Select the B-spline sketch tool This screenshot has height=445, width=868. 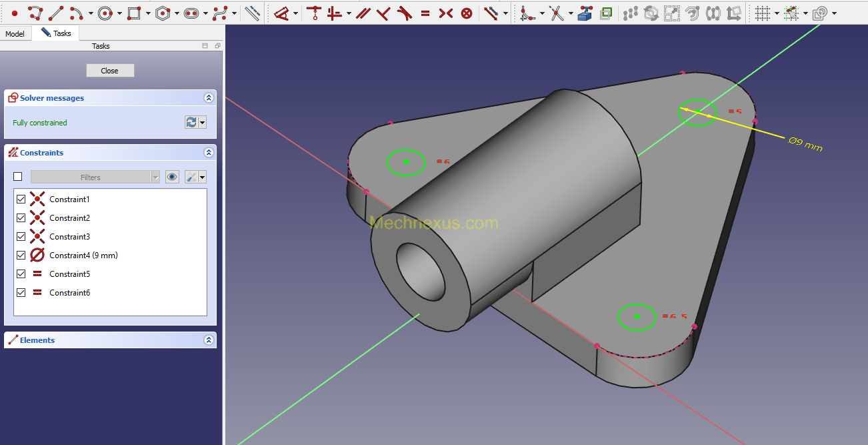(220, 13)
